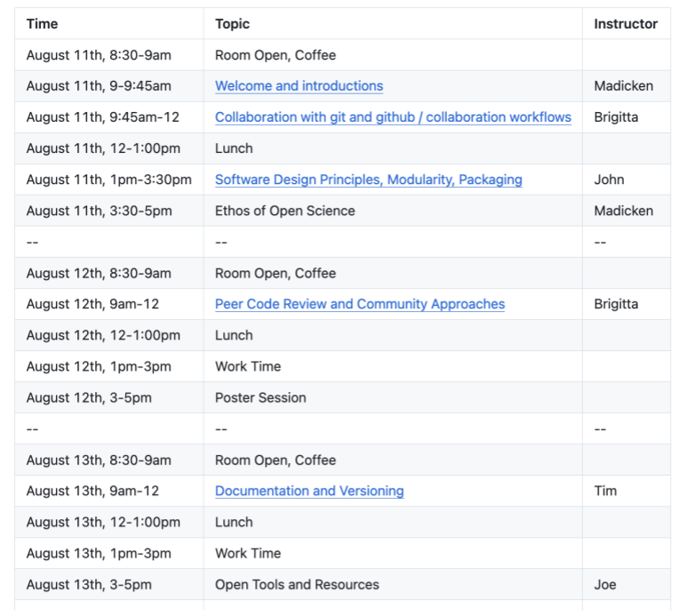The image size is (687, 616).
Task: Click instructor name John
Action: [609, 180]
